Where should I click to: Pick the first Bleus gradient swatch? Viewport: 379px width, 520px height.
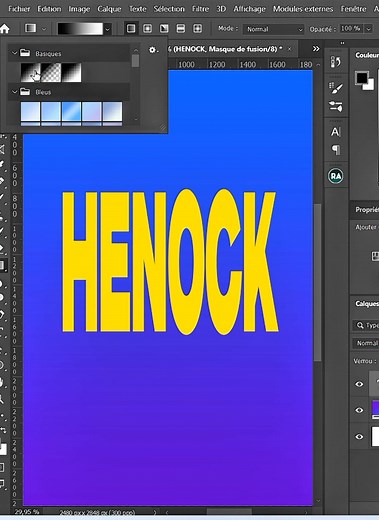(x=30, y=111)
